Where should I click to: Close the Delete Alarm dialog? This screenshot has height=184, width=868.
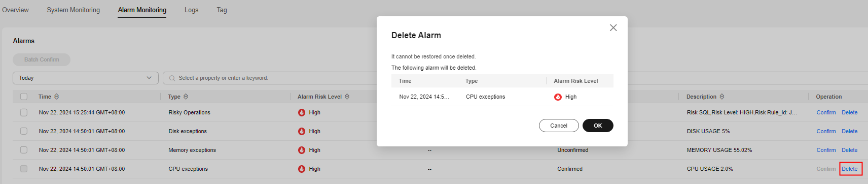click(x=613, y=27)
